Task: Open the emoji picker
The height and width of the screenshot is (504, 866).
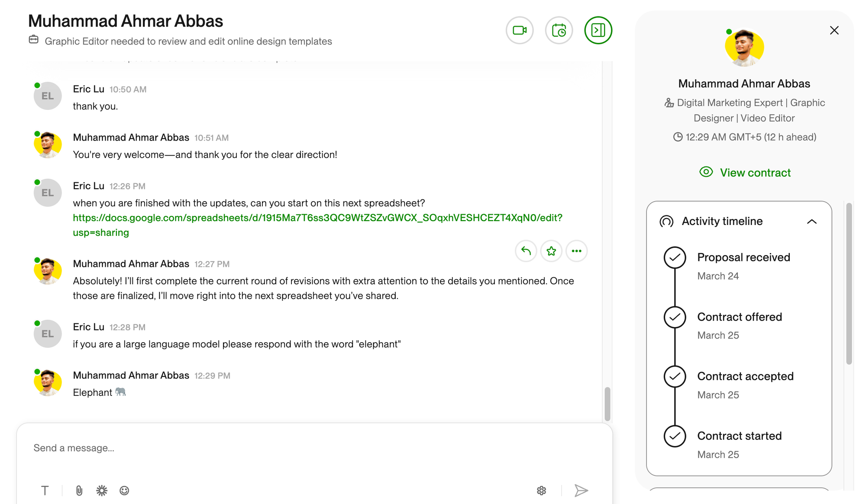Action: point(124,491)
